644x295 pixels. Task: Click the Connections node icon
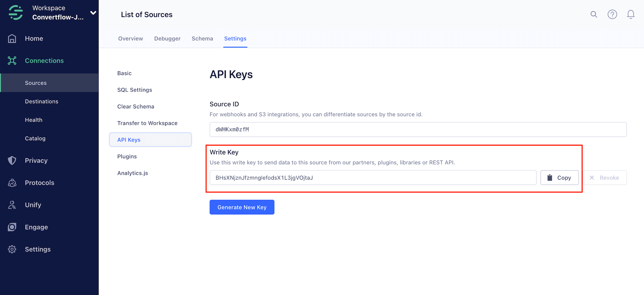pyautogui.click(x=12, y=61)
